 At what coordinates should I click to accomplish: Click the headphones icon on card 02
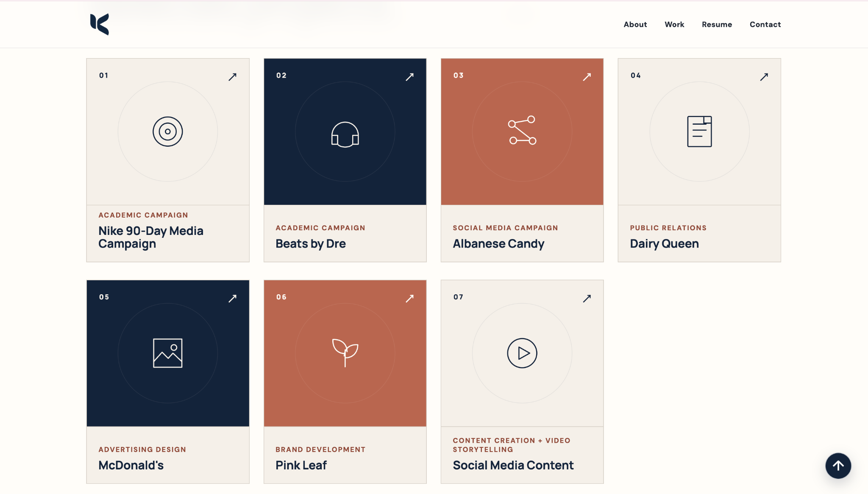345,134
